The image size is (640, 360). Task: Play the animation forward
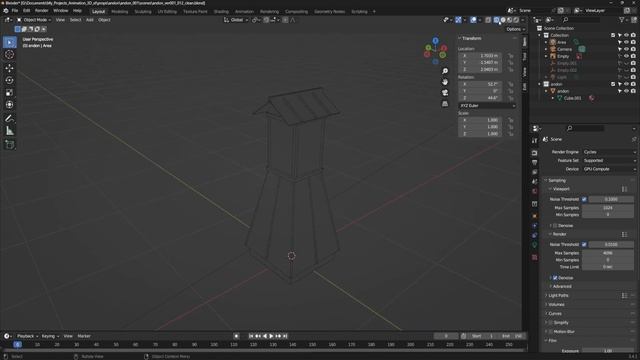[271, 336]
